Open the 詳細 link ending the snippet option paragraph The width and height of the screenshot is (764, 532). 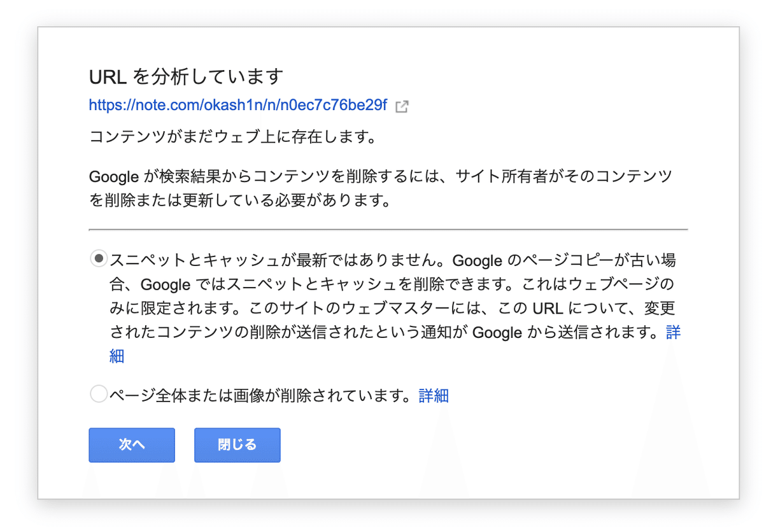tap(674, 332)
